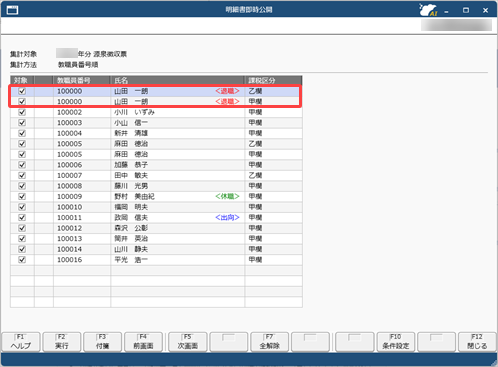This screenshot has height=367, width=498.
Task: Click the green <休職> tag on row 100009
Action: tap(227, 197)
